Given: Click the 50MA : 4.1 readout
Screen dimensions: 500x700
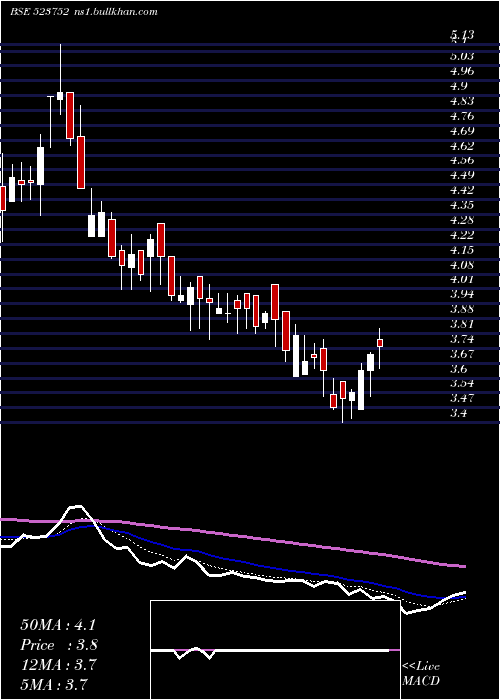Looking at the screenshot, I should point(58,625).
